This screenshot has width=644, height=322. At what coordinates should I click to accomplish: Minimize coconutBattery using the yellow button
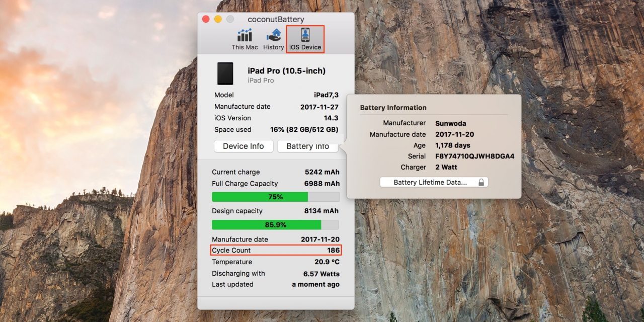click(x=218, y=19)
